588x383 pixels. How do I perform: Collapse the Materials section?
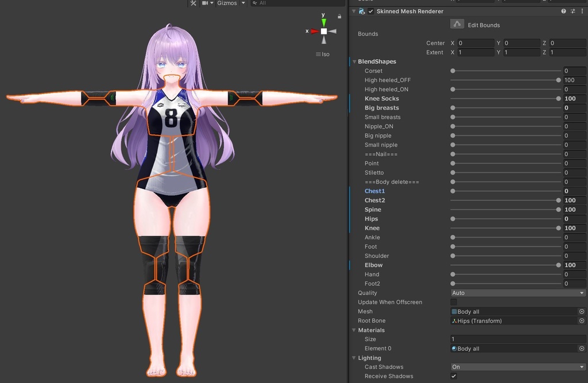[x=354, y=330]
